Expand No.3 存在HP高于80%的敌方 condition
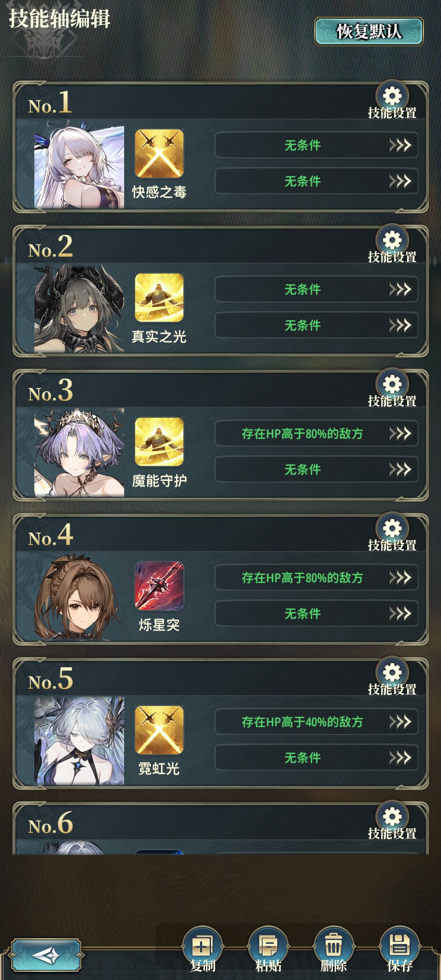 click(x=316, y=433)
